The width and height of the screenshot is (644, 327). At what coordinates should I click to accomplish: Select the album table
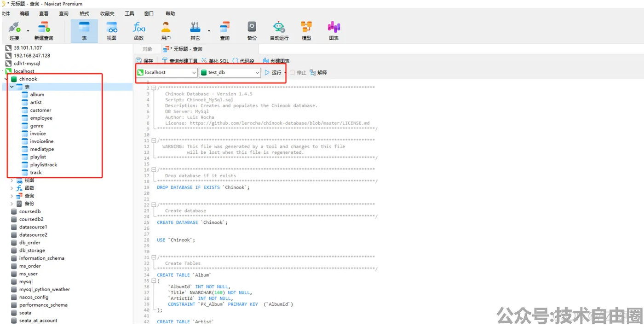[37, 95]
